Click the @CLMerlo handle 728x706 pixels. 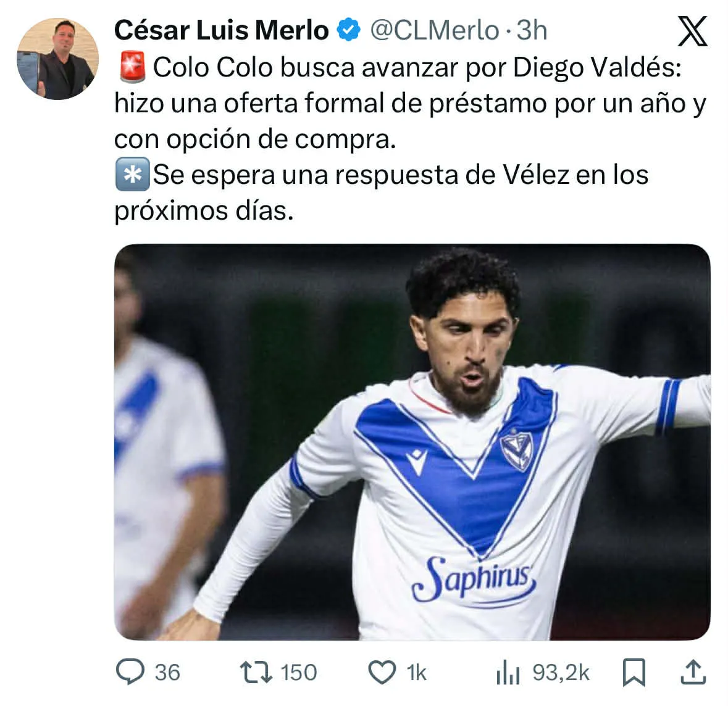(x=435, y=31)
